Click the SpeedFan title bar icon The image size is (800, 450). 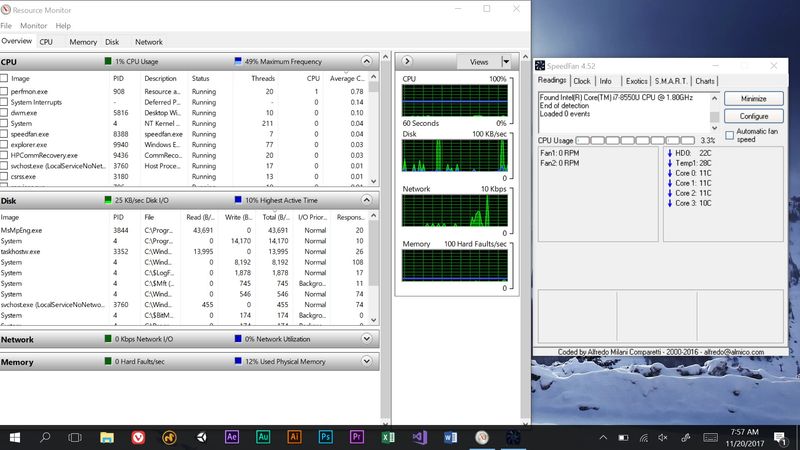click(x=540, y=65)
